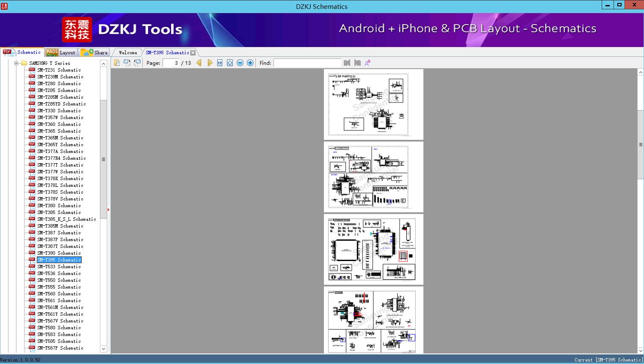
Task: Click the PDF icon for SM-T365 Schematic
Action: coord(32,131)
